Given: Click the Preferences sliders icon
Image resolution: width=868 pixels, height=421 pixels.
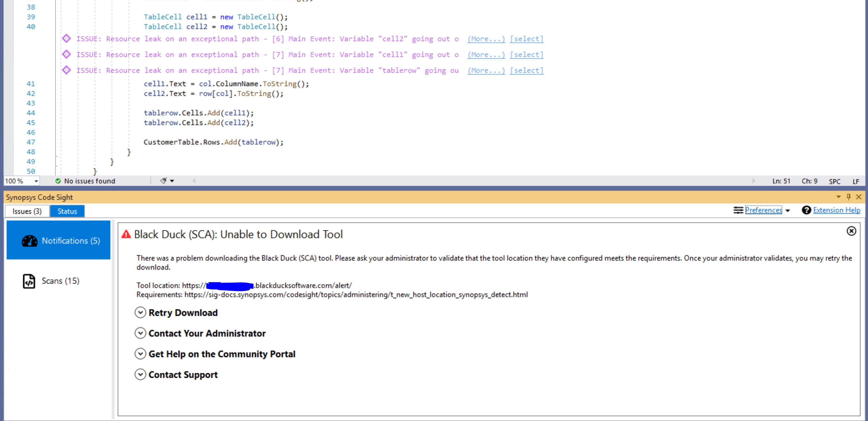Looking at the screenshot, I should click(738, 210).
